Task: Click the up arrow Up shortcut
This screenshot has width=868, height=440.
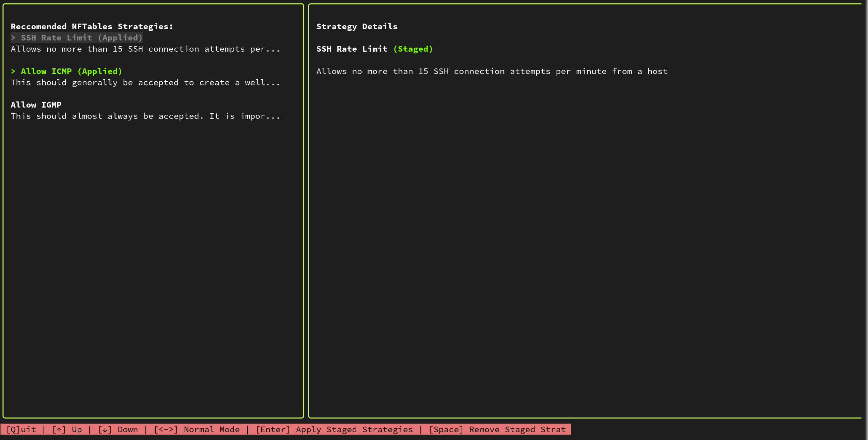Action: (x=67, y=429)
